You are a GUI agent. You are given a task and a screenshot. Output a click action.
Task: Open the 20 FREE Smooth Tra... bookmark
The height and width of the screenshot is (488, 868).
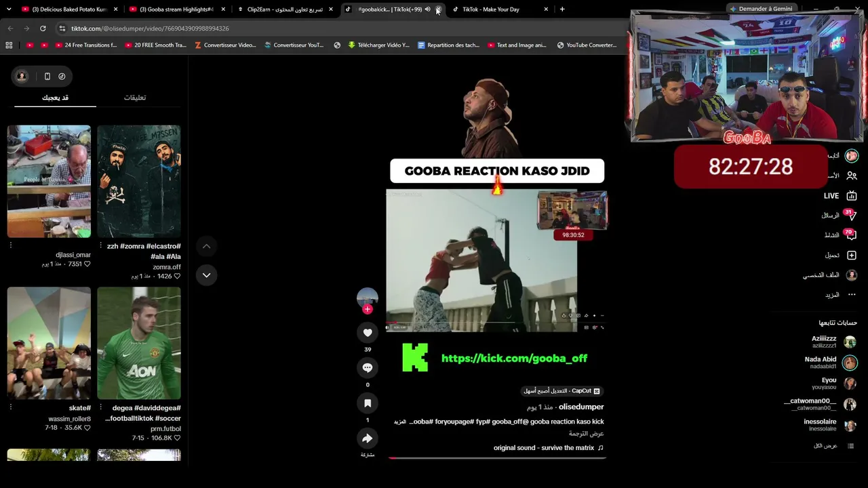point(155,45)
